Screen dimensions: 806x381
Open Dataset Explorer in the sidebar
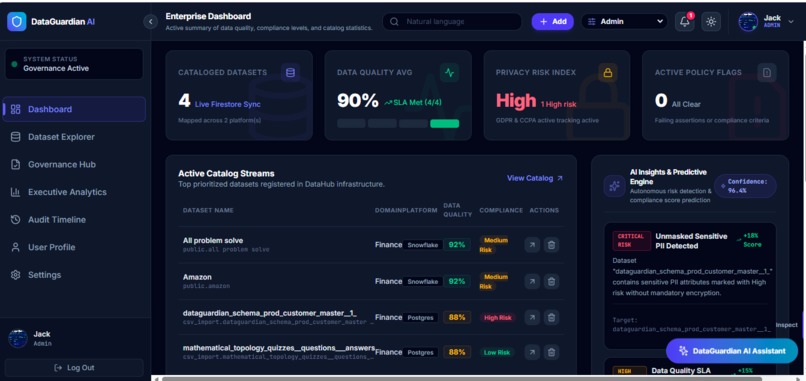[74, 137]
